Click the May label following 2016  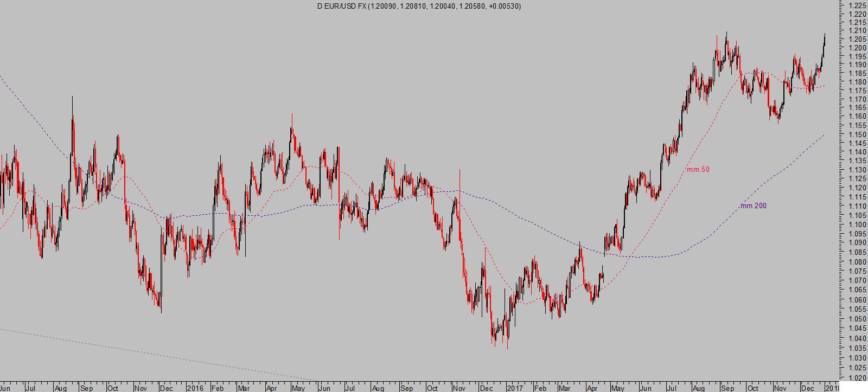tap(298, 388)
